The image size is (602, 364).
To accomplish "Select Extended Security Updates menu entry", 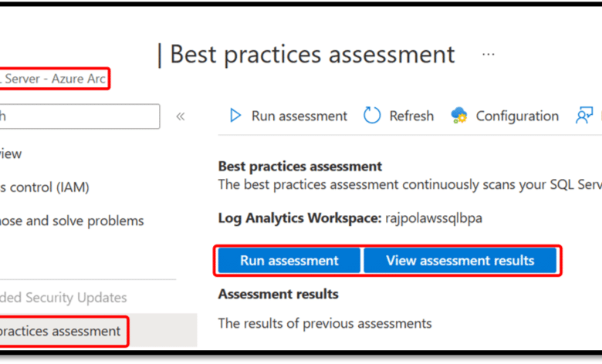I will pos(63,297).
